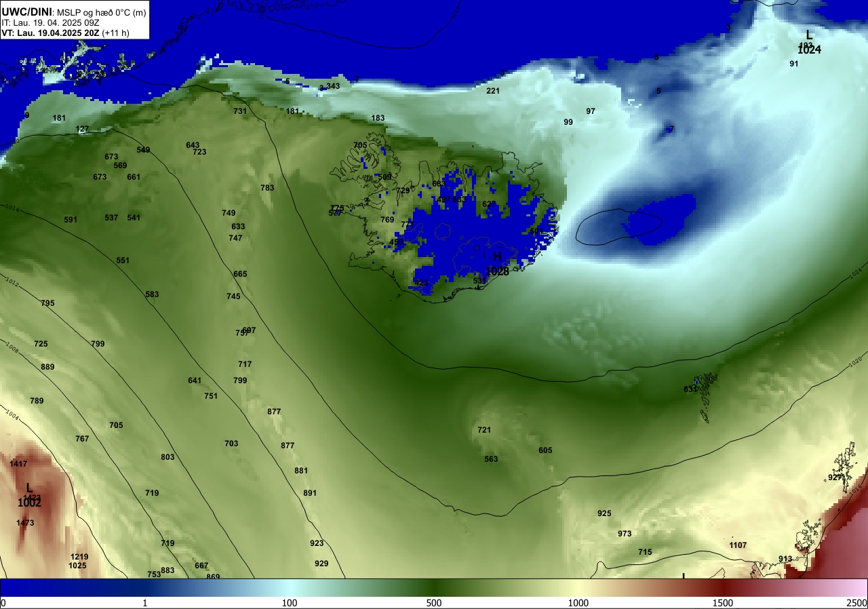Click the 2500 tick label on colorbar

tap(856, 603)
